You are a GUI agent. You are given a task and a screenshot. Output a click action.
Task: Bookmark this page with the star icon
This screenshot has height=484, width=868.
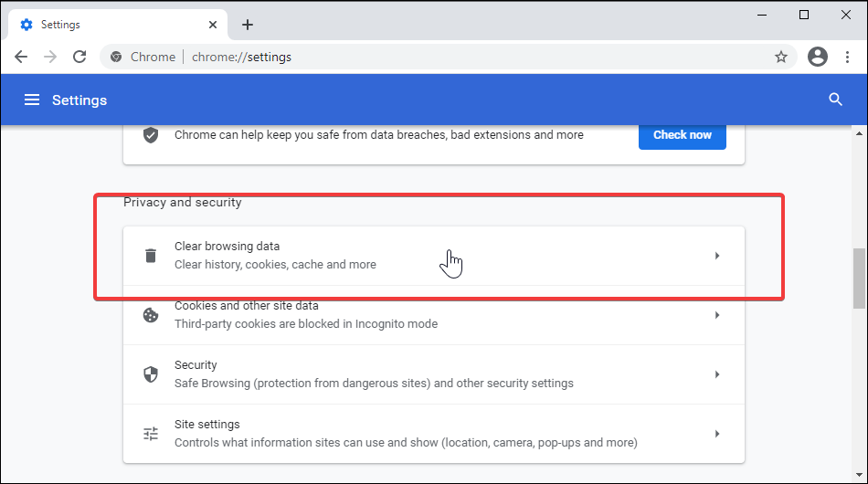pyautogui.click(x=780, y=57)
